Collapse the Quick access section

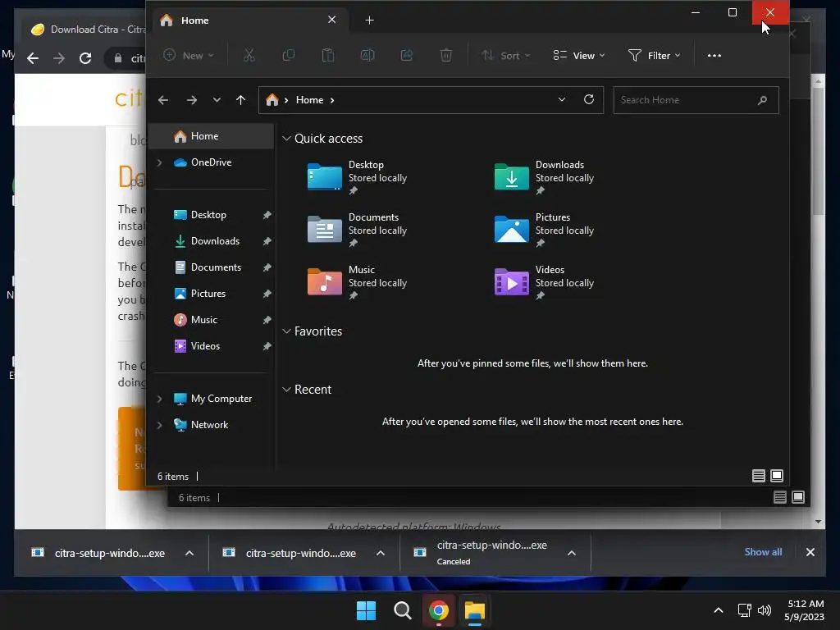(286, 138)
